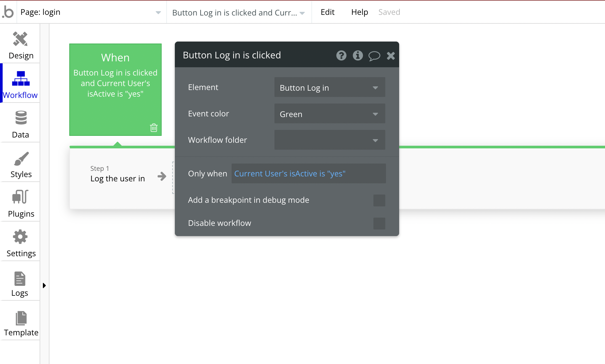The height and width of the screenshot is (364, 605).
Task: Open the Element dropdown Button Log in
Action: [330, 87]
